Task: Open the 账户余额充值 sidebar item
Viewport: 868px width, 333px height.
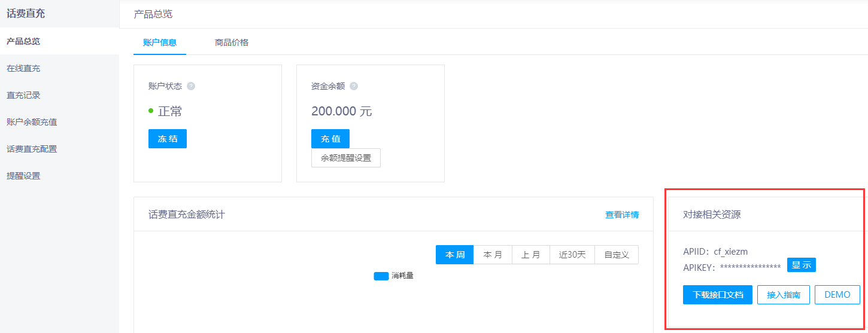Action: point(32,122)
